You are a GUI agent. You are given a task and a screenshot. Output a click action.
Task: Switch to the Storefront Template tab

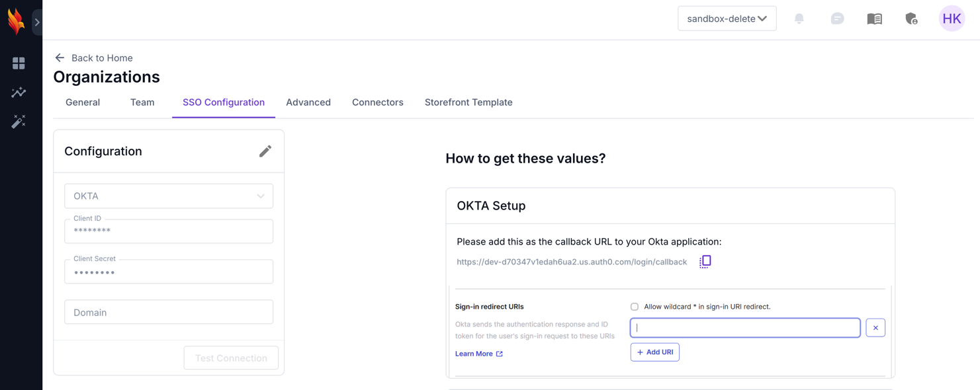point(468,102)
